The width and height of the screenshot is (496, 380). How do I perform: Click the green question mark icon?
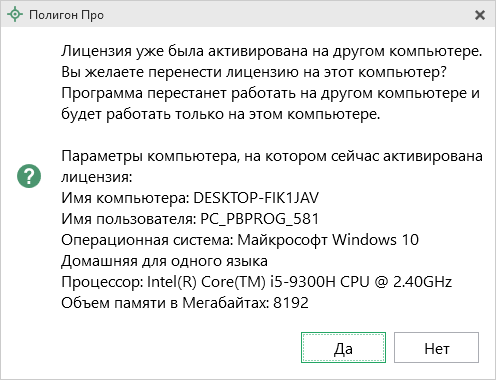click(29, 176)
